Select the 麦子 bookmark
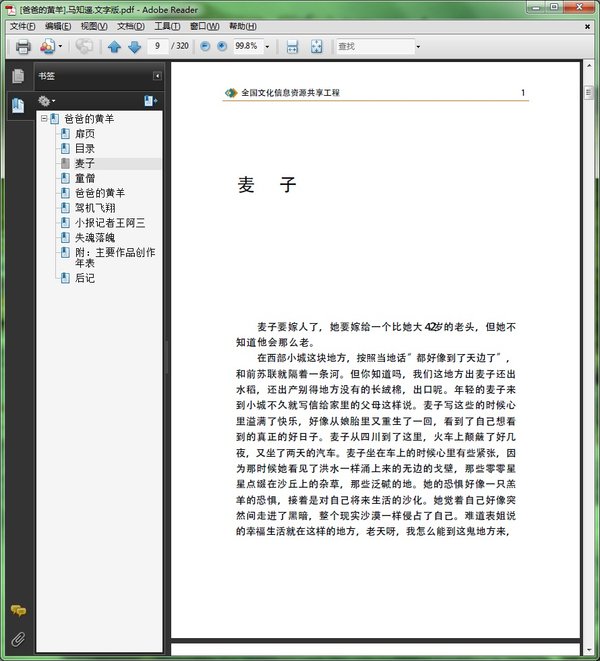Screen dimensions: 600x661 tap(85, 163)
